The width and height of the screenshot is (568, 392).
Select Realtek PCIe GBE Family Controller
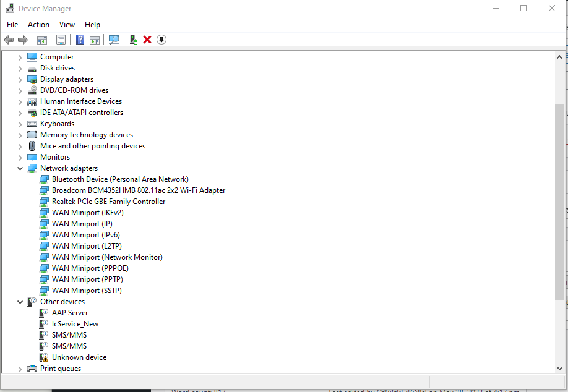(x=109, y=202)
